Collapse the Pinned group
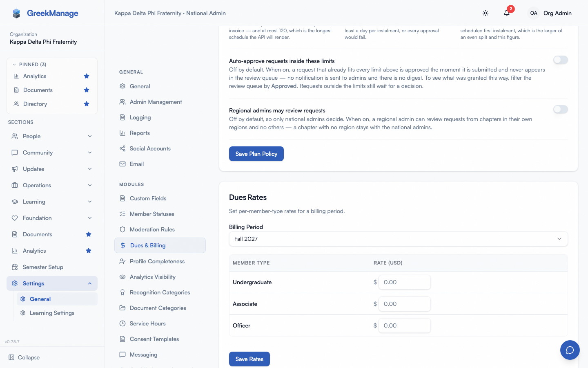This screenshot has width=588, height=368. pos(29,65)
